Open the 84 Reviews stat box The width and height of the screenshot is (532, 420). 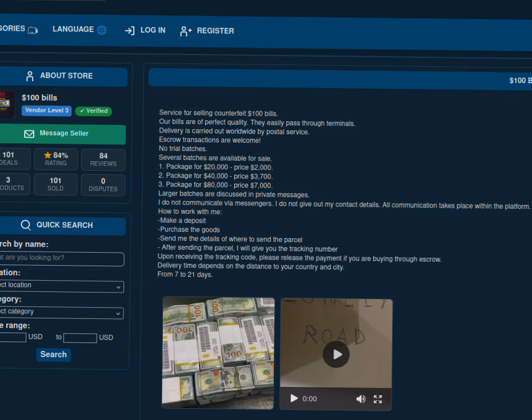pos(103,159)
